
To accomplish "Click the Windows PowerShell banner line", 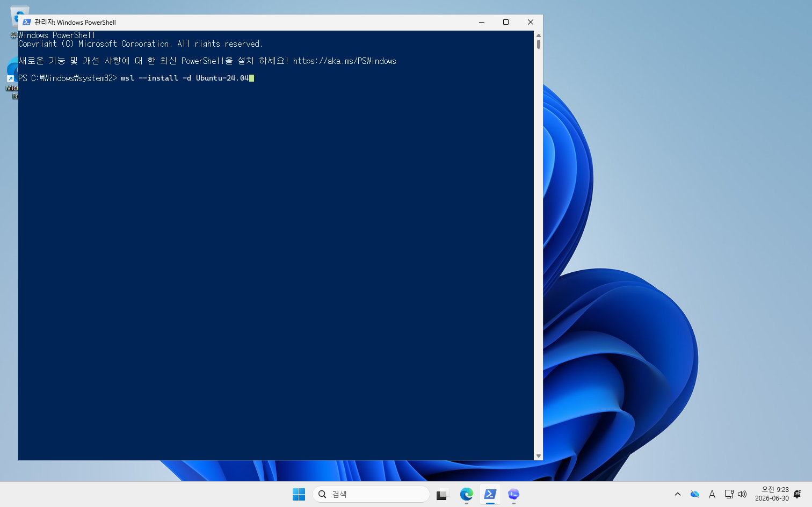I will [x=56, y=35].
